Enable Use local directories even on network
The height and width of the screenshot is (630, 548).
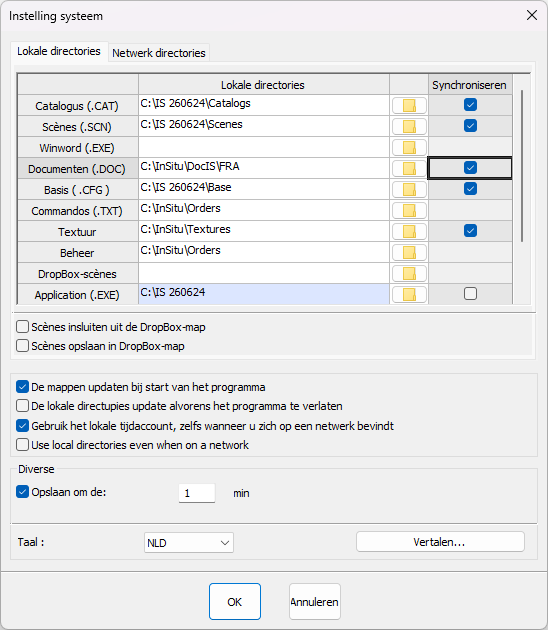click(22, 445)
